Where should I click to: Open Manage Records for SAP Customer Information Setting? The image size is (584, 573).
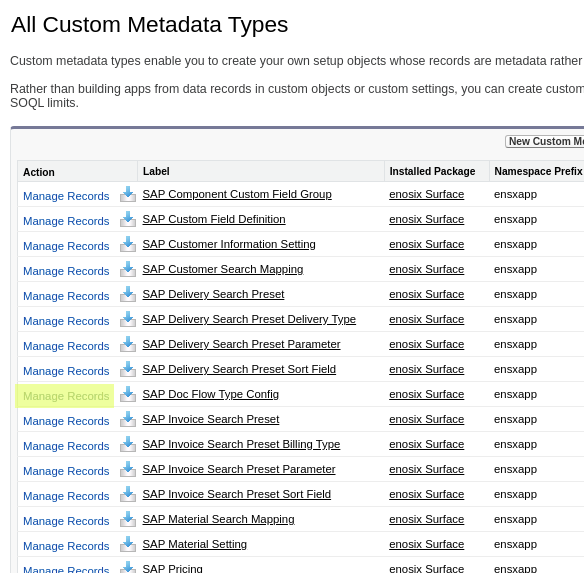(66, 246)
